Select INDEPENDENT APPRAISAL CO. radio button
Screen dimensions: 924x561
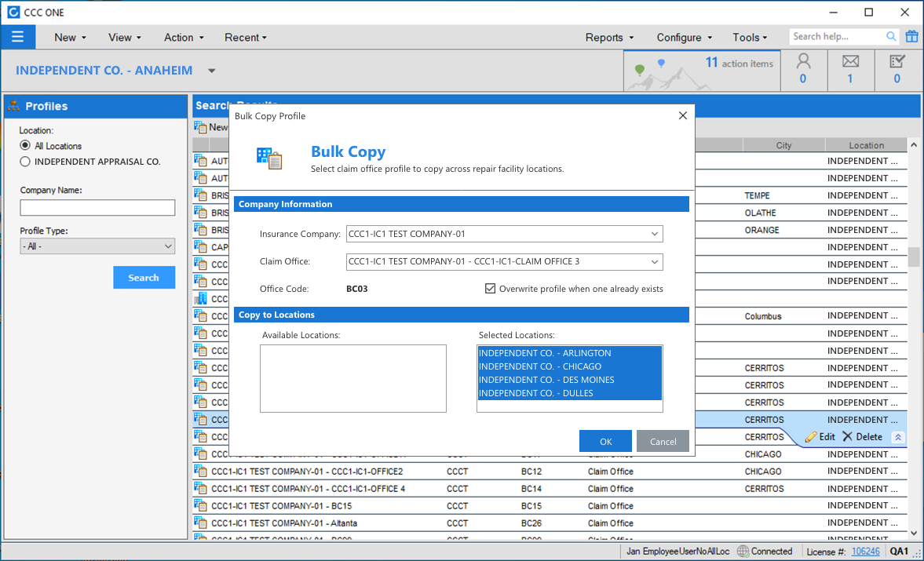pyautogui.click(x=25, y=162)
